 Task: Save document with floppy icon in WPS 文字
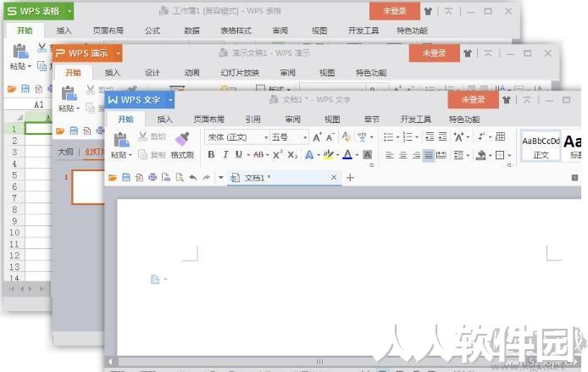[126, 177]
